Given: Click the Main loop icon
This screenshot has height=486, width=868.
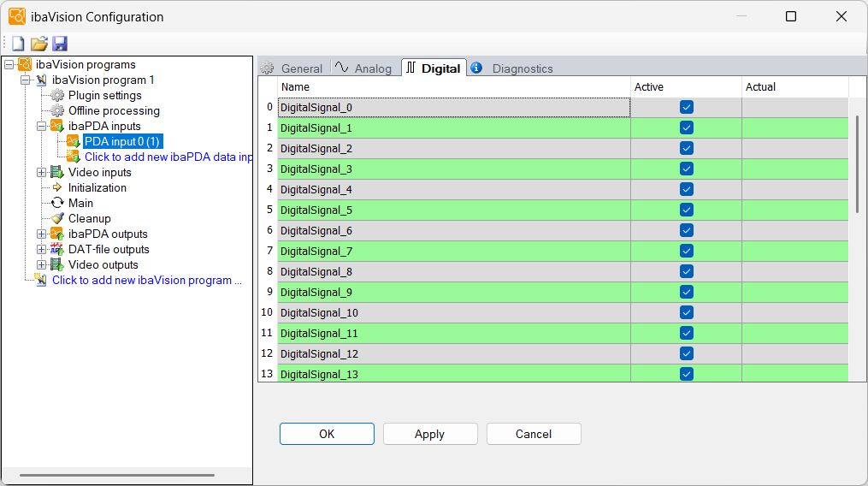Looking at the screenshot, I should click(x=57, y=203).
